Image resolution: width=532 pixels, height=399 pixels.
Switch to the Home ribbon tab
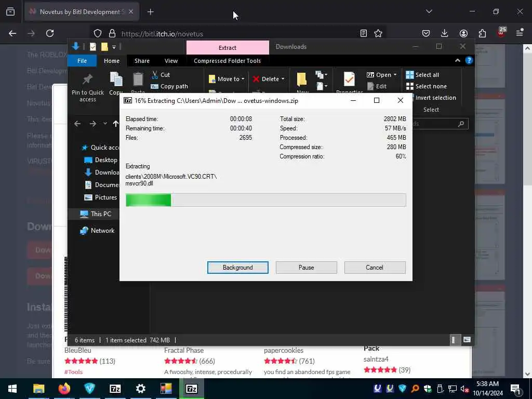112,61
